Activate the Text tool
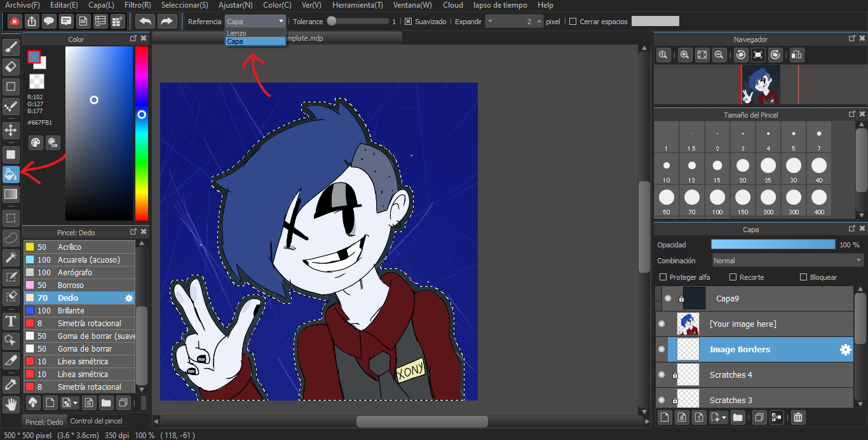Viewport: 868px width, 440px height. tap(11, 321)
